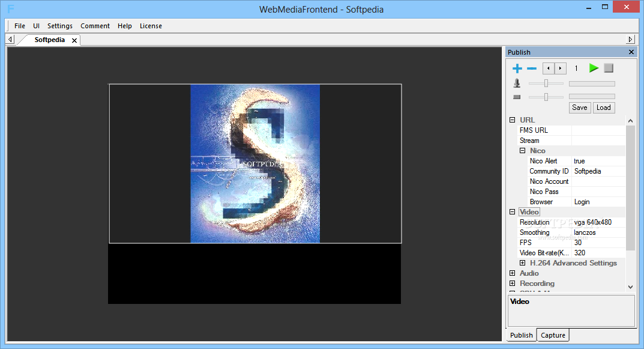Adjust the microphone volume slider
Viewport: 644px width, 349px height.
pyautogui.click(x=546, y=83)
